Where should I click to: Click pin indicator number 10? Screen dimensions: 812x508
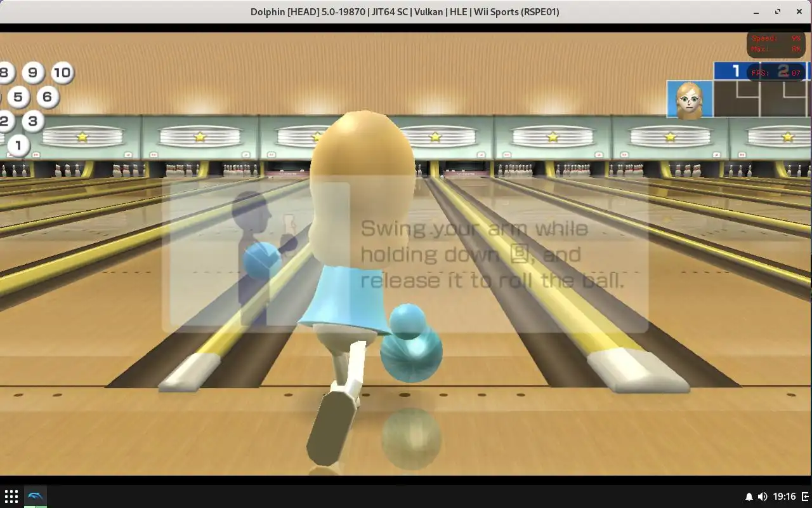[62, 72]
